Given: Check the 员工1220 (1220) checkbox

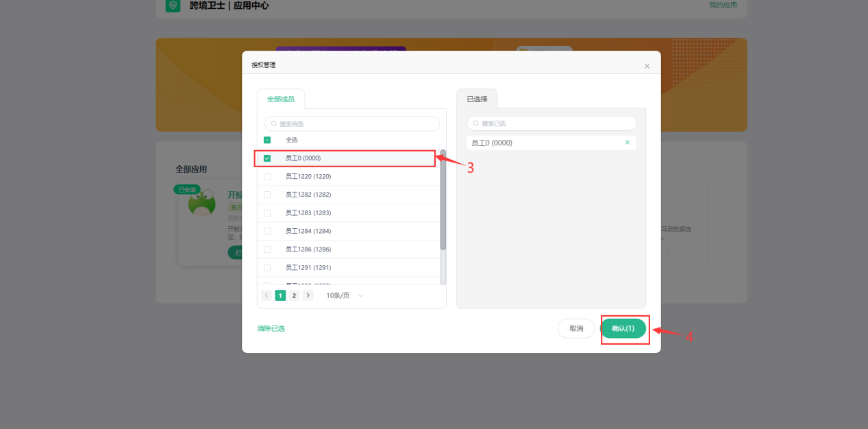Looking at the screenshot, I should tap(267, 177).
